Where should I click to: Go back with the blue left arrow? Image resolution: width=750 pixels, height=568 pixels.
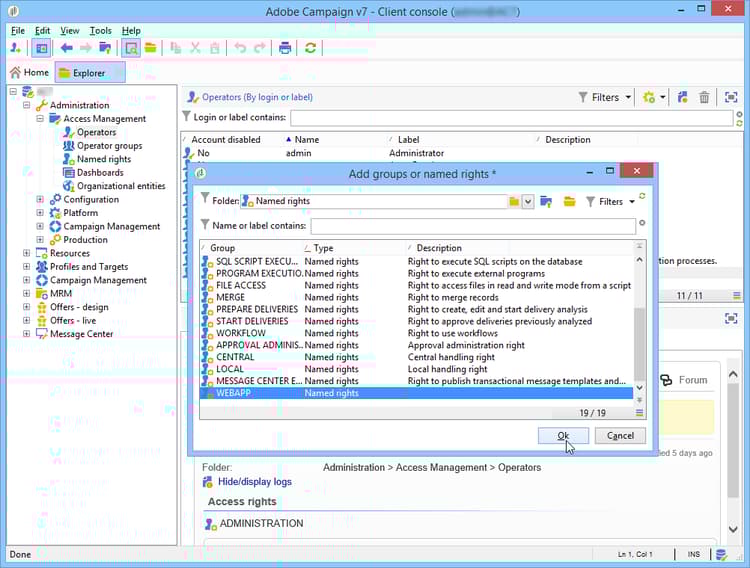pos(66,48)
